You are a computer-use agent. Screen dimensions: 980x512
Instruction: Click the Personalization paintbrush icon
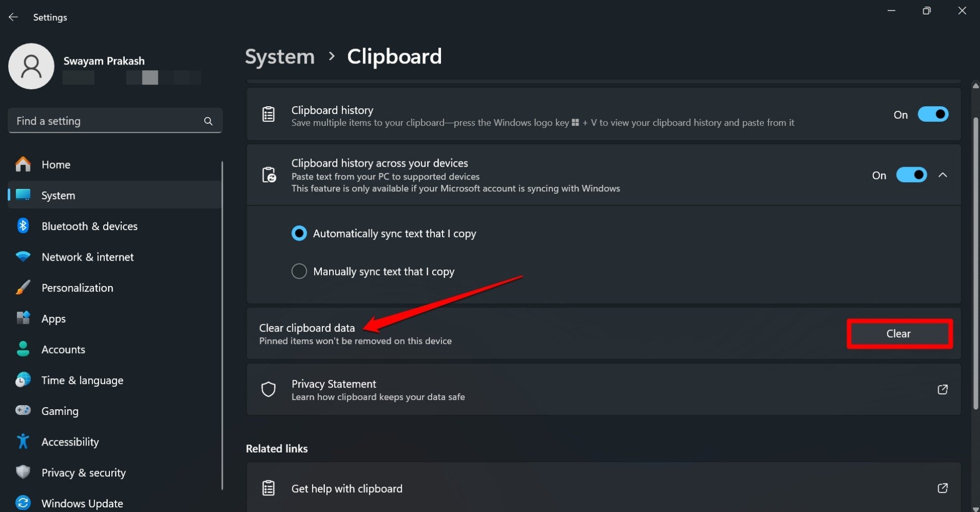pyautogui.click(x=23, y=287)
